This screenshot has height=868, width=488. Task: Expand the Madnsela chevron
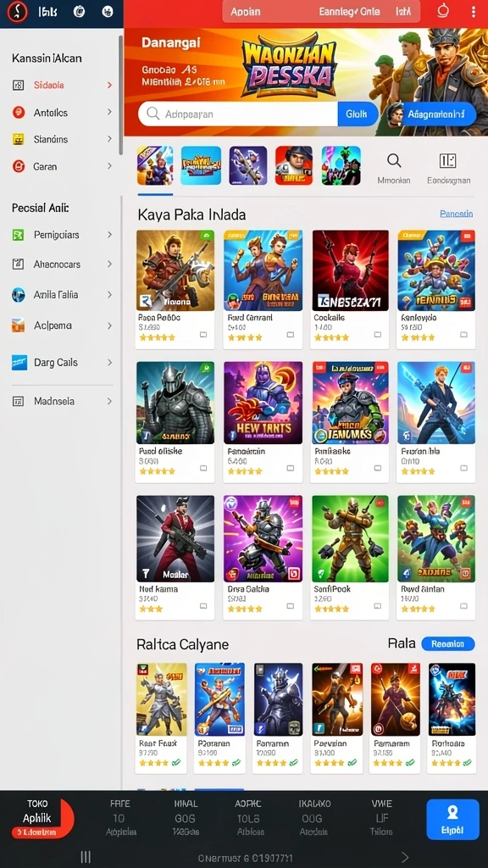pyautogui.click(x=109, y=401)
